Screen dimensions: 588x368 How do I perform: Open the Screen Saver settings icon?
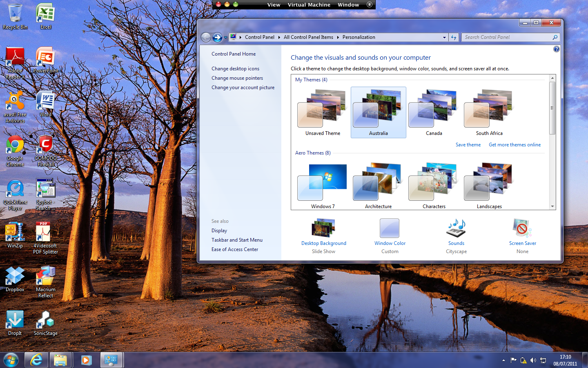(522, 228)
